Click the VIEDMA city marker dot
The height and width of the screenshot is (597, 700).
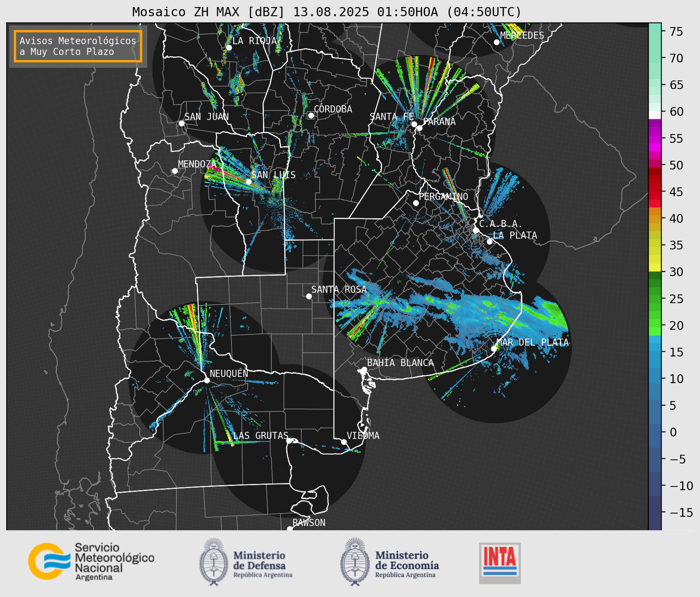[344, 442]
